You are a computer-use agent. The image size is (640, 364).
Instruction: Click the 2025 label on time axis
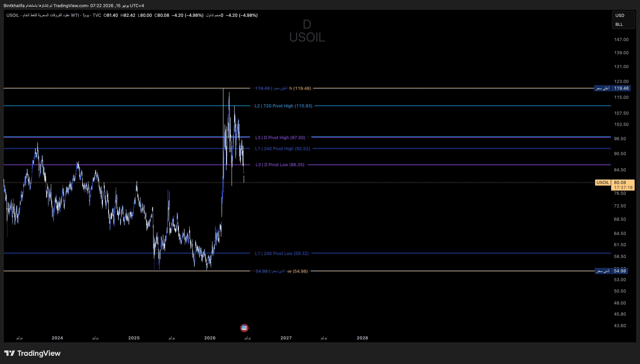coord(134,338)
